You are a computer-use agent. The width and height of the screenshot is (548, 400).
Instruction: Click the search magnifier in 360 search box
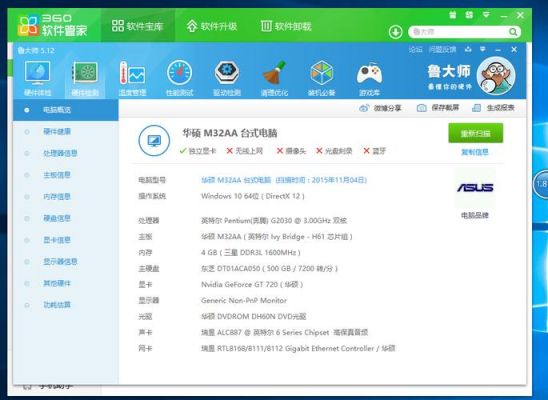point(513,32)
